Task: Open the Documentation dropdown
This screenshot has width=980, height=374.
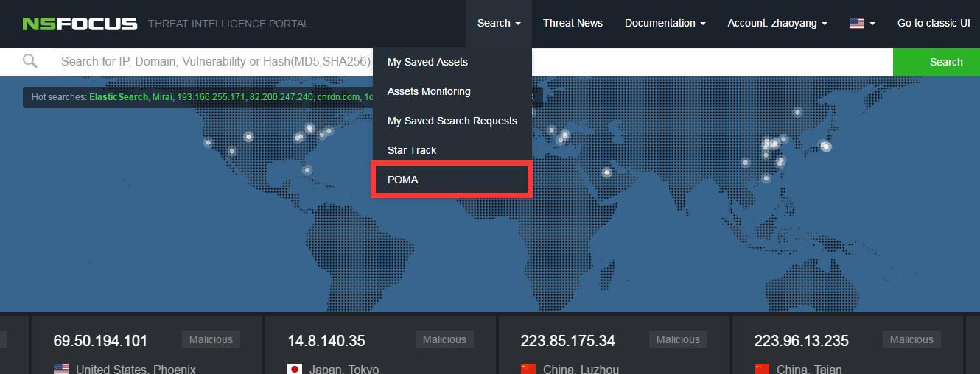Action: 665,24
